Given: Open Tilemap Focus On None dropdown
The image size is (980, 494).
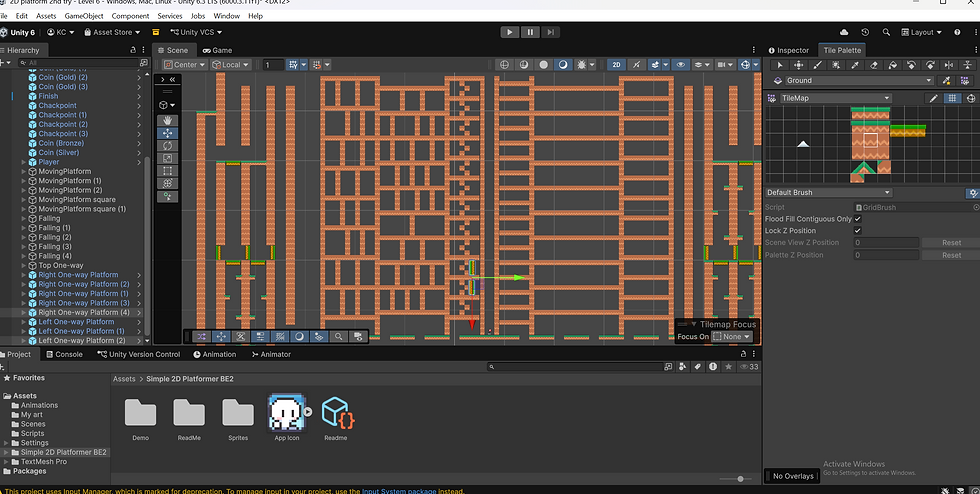Looking at the screenshot, I should point(732,336).
